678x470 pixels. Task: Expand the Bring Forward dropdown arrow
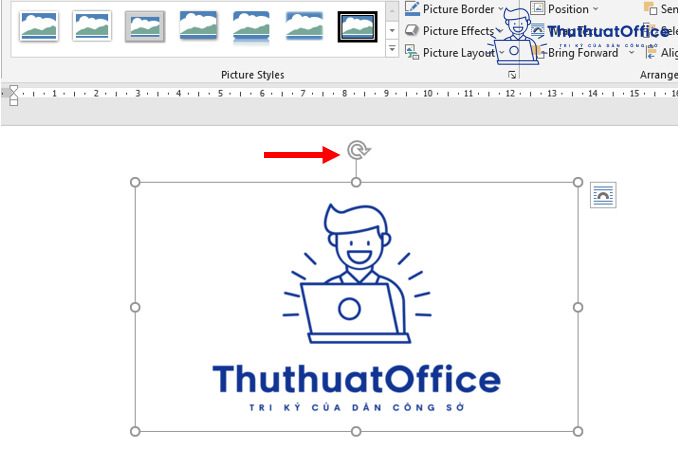coord(632,52)
